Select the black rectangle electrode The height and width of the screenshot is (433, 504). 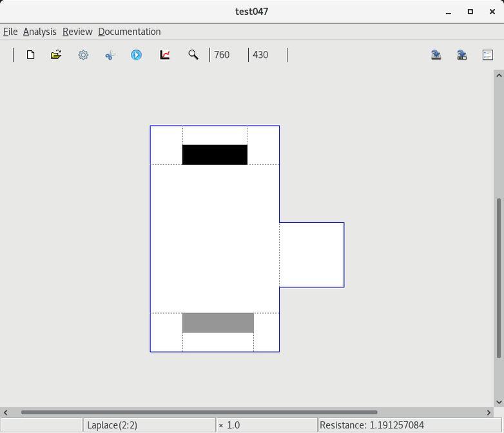pyautogui.click(x=215, y=155)
